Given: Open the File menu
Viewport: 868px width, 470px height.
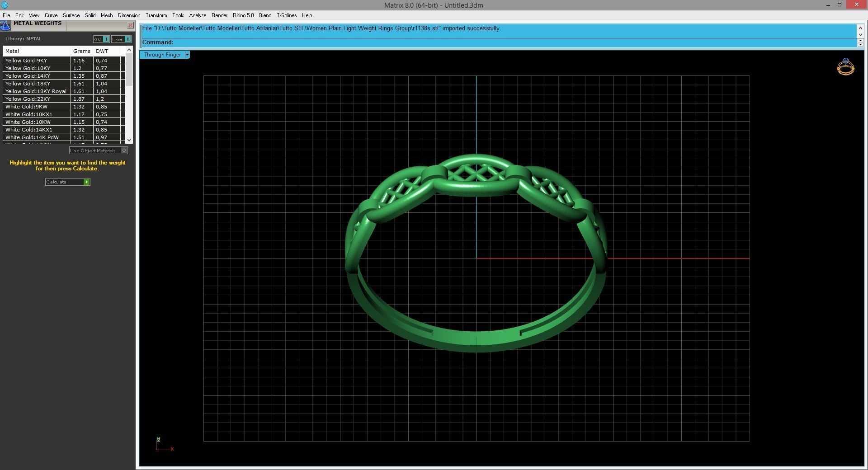Looking at the screenshot, I should [x=6, y=15].
